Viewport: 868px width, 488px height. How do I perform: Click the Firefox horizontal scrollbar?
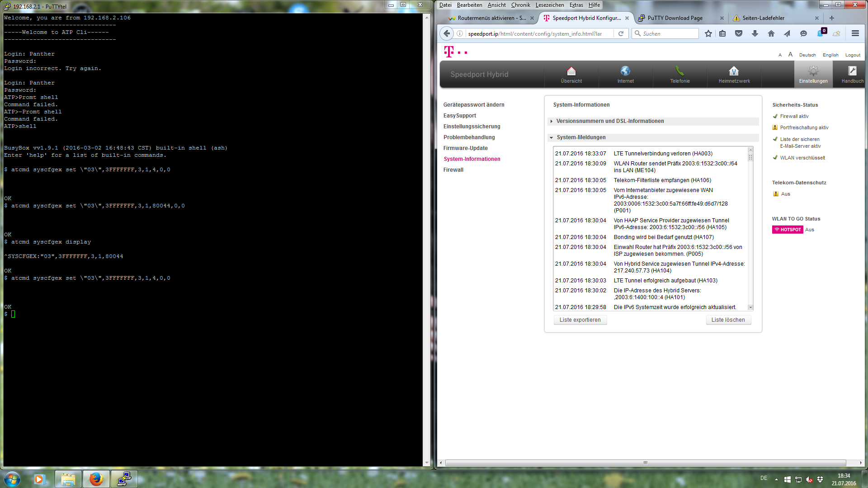point(646,463)
